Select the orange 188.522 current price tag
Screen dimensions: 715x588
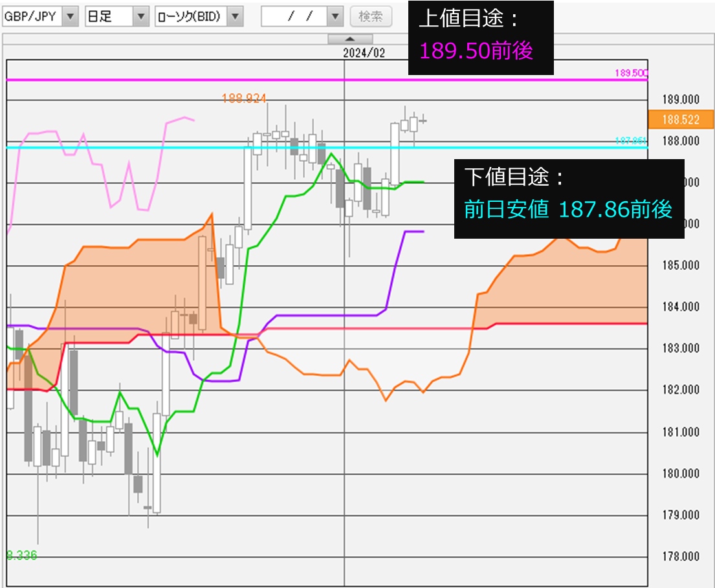tap(681, 120)
